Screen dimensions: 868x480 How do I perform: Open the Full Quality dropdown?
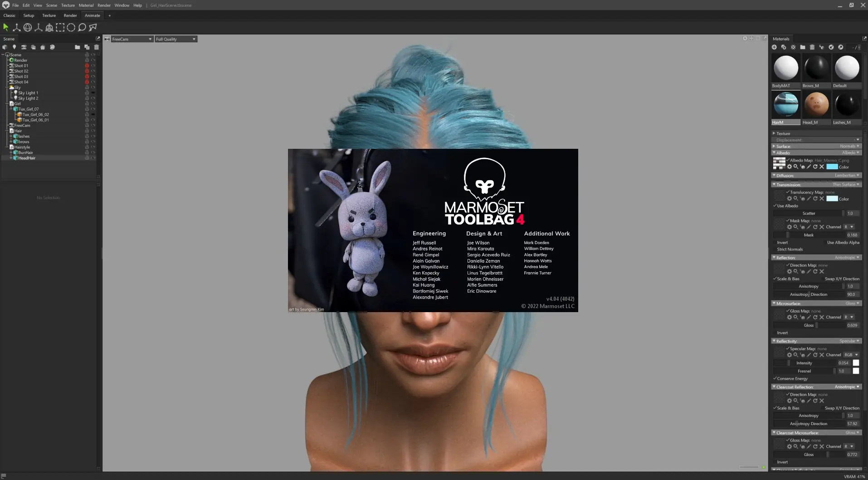click(176, 39)
